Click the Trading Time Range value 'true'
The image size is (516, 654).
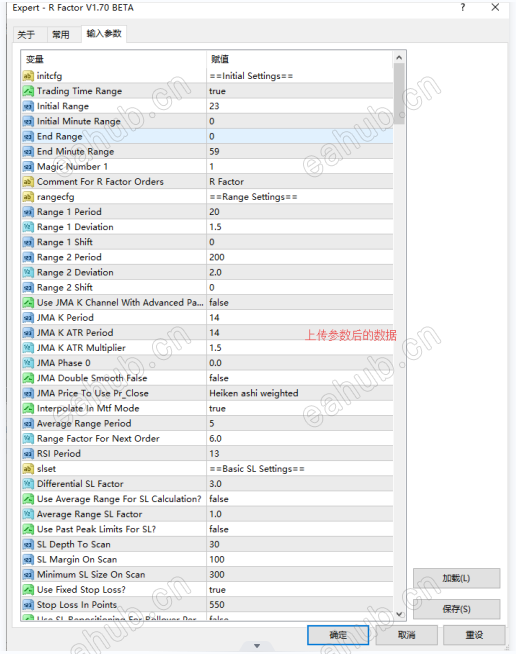click(217, 91)
